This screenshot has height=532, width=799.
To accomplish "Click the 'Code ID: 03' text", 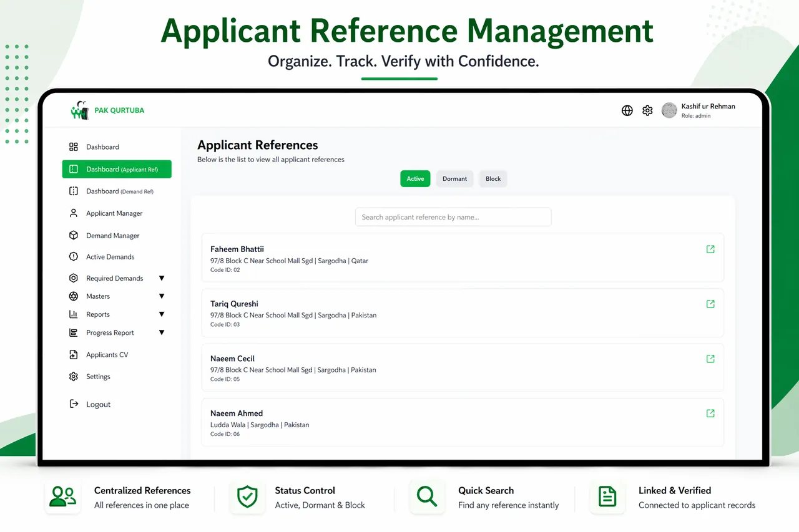I will [x=225, y=324].
